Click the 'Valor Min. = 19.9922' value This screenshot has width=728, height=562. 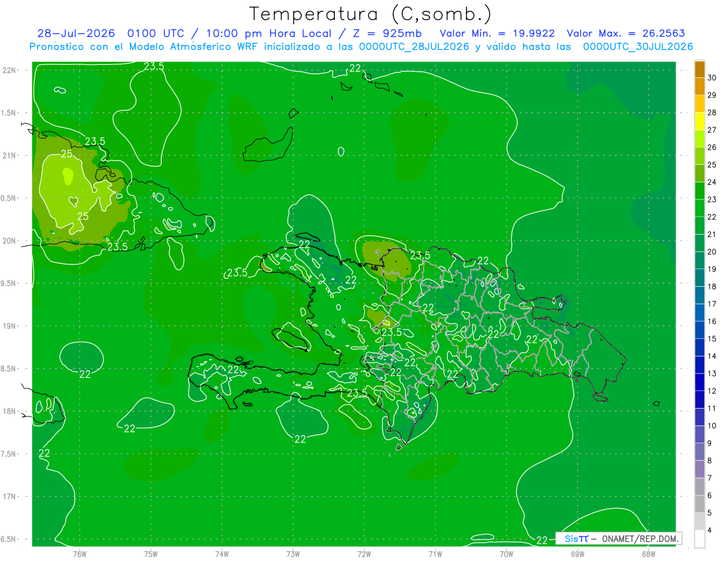497,33
